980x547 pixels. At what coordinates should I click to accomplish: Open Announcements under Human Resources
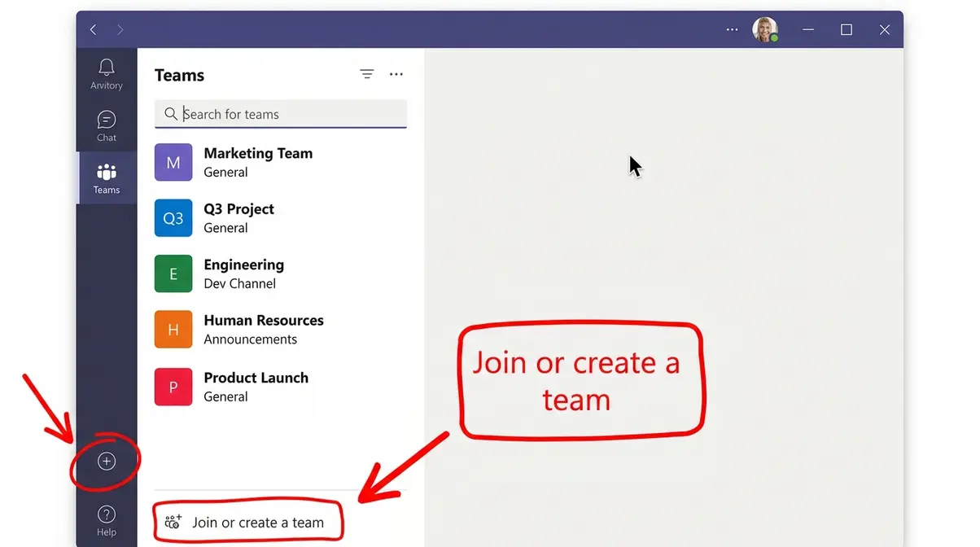coord(251,339)
